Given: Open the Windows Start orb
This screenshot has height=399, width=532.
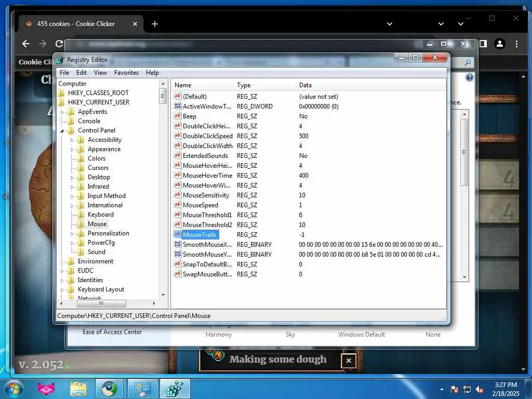Looking at the screenshot, I should pyautogui.click(x=14, y=389).
